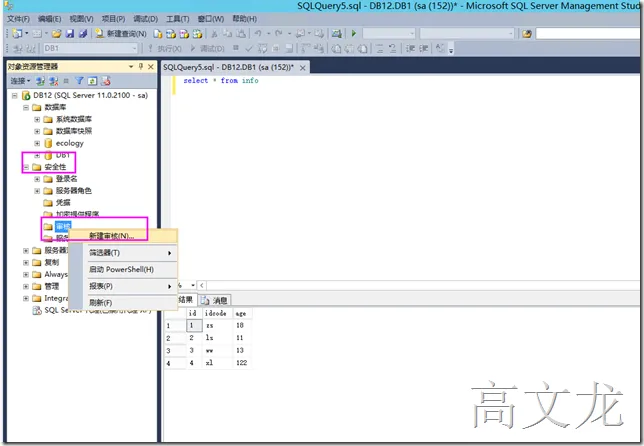Click the find in files icon

click(527, 34)
